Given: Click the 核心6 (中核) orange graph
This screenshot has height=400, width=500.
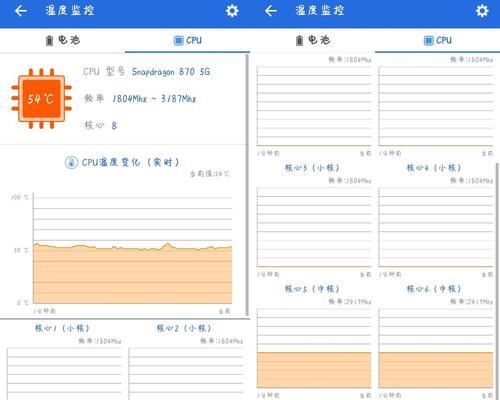Looking at the screenshot, I should (436, 348).
